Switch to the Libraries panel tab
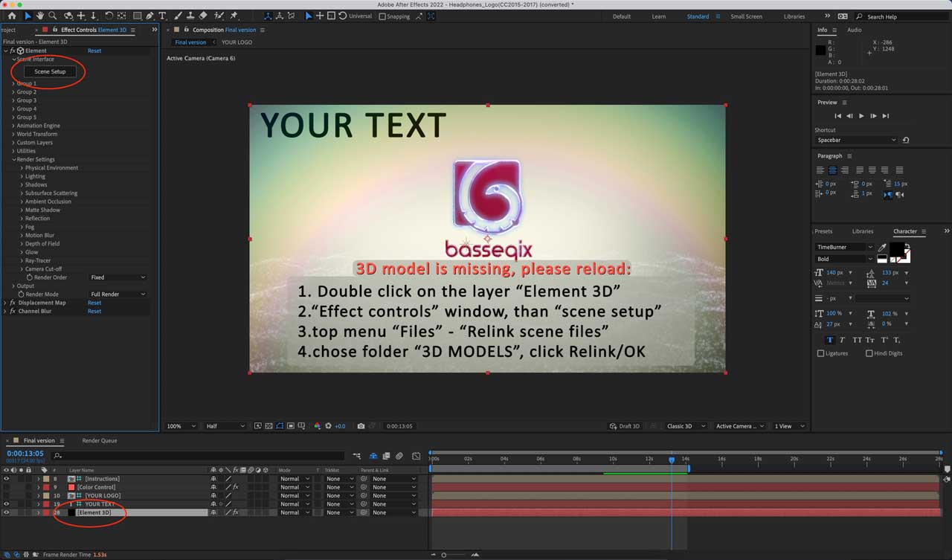This screenshot has height=560, width=952. pyautogui.click(x=863, y=231)
